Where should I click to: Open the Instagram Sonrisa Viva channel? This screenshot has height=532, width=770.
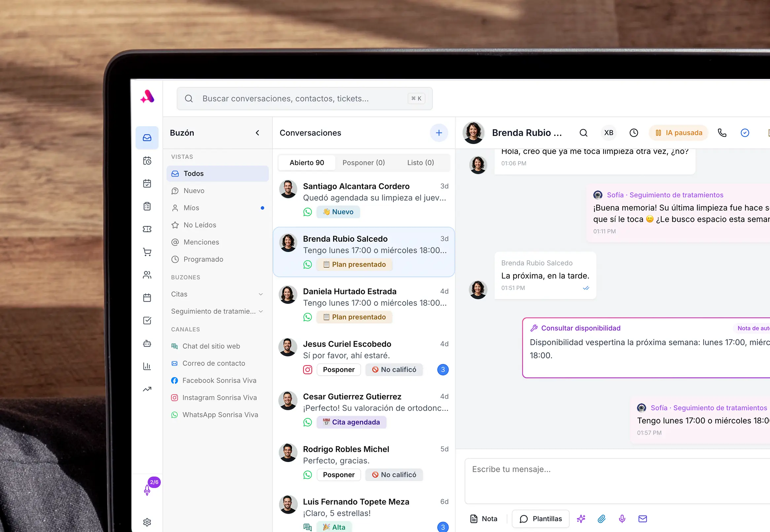click(218, 398)
